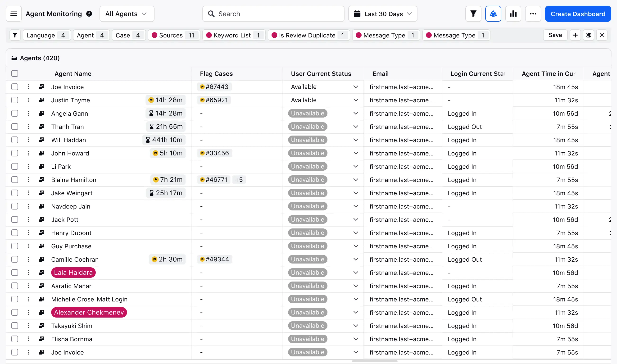Click the hamburger menu icon top left
The image size is (617, 364).
click(14, 14)
